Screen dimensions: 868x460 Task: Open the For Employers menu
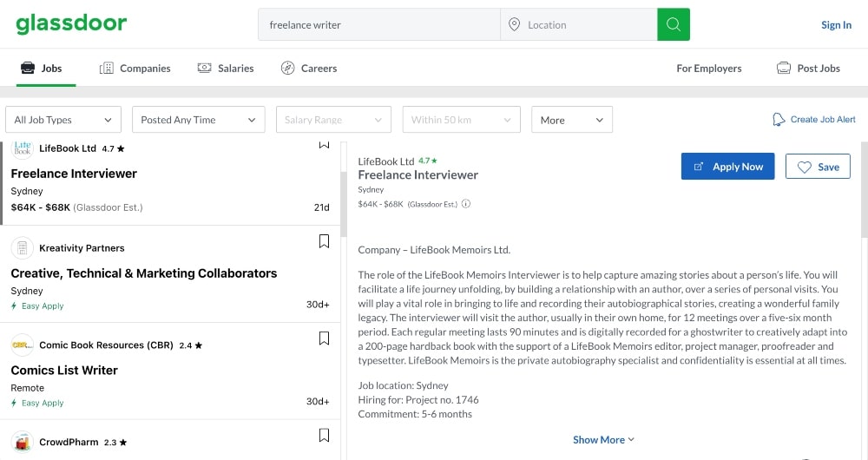(708, 68)
